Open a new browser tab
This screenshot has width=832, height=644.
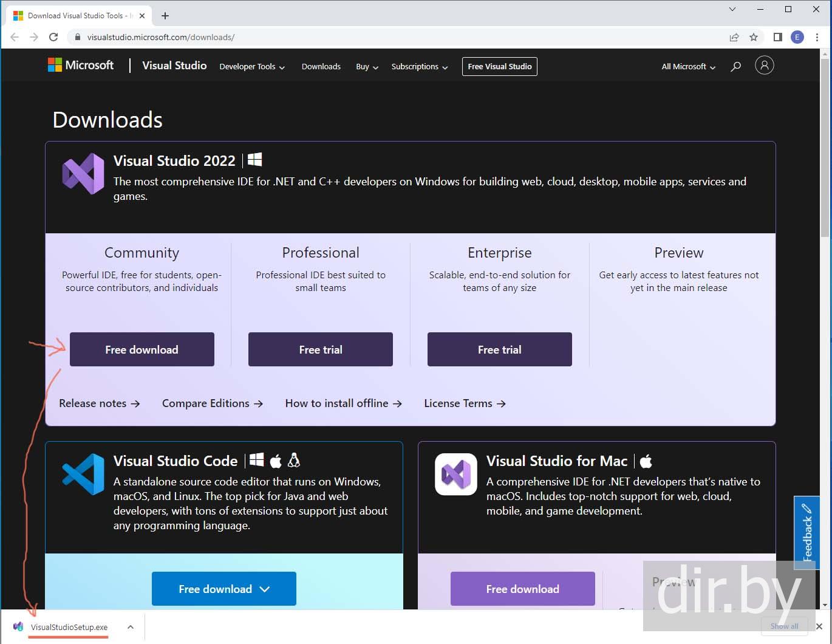click(x=165, y=16)
